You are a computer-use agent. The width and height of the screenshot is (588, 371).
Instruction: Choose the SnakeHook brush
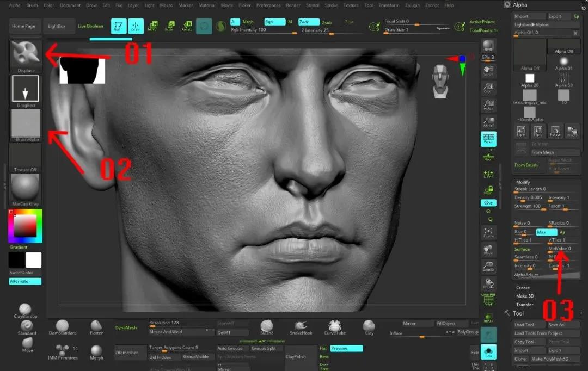pyautogui.click(x=301, y=327)
